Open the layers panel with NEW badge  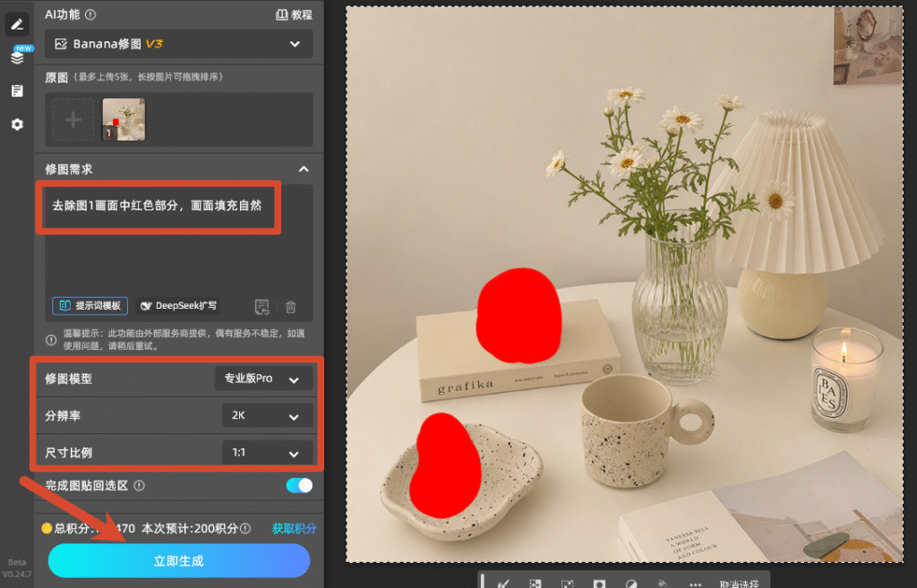click(18, 56)
